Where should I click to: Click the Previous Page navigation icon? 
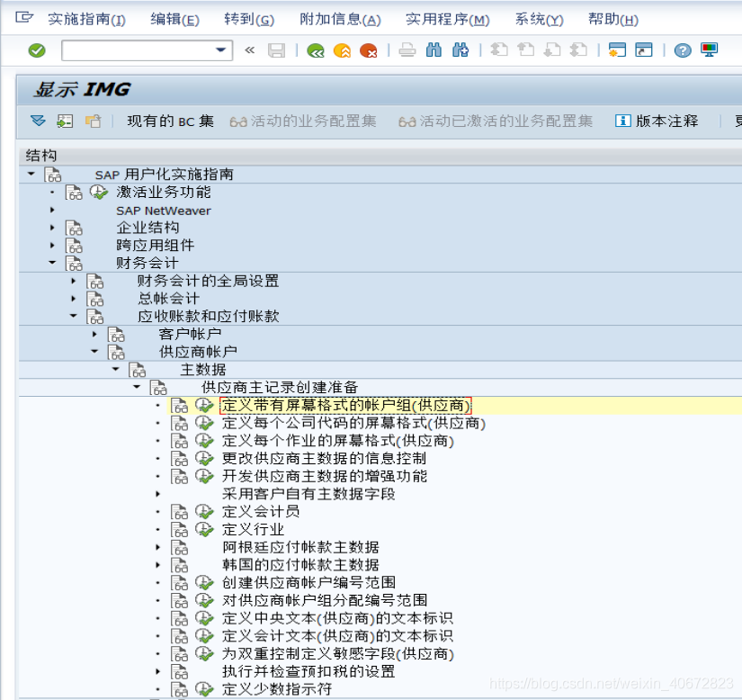(x=525, y=49)
